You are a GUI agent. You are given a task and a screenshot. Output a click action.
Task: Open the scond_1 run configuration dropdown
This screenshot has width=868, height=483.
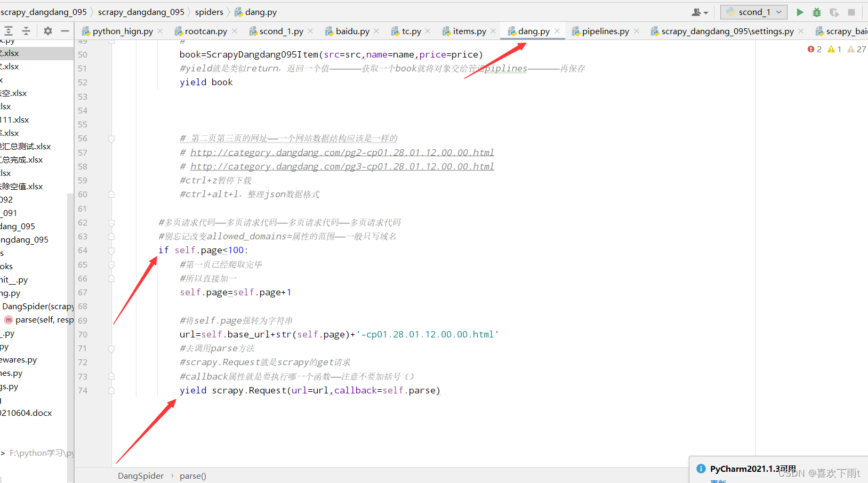pyautogui.click(x=754, y=12)
